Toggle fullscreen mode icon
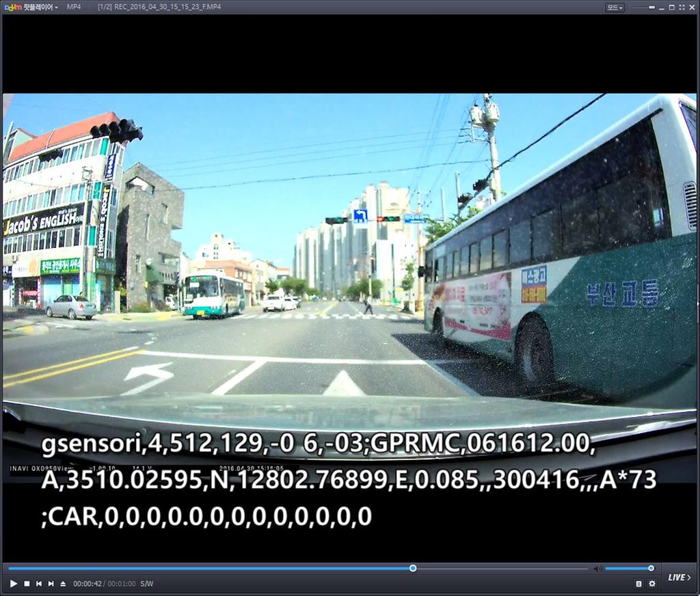The height and width of the screenshot is (596, 700). [x=682, y=8]
